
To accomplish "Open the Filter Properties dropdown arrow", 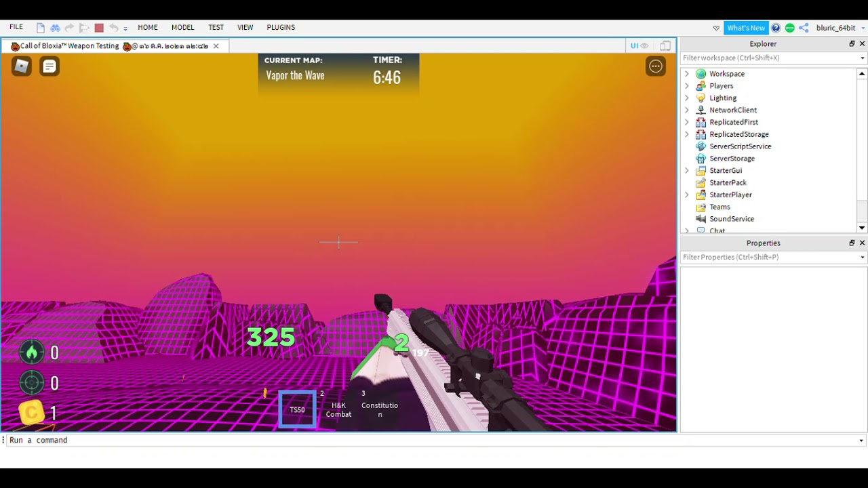I will (862, 258).
